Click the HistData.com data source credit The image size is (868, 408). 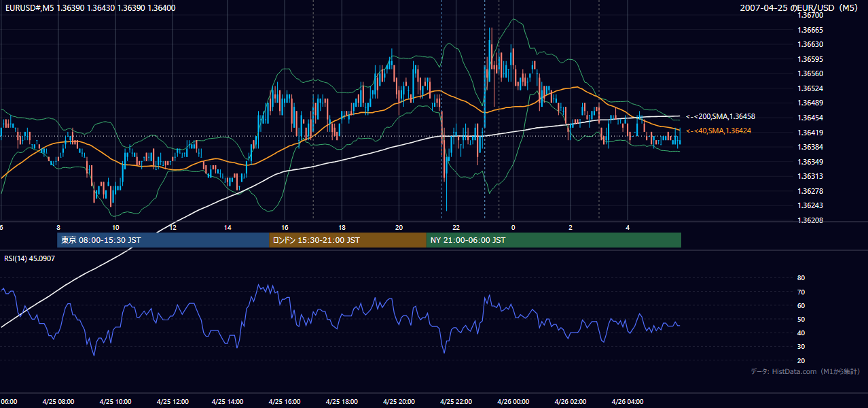[806, 371]
